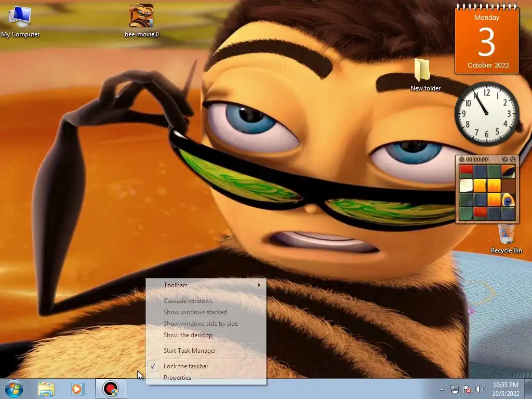Select the bee_movie.0 desktop file
This screenshot has width=532, height=399.
coord(141,21)
